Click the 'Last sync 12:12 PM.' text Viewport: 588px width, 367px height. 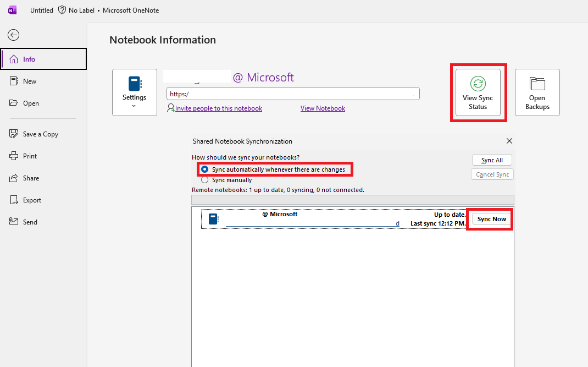pos(438,223)
